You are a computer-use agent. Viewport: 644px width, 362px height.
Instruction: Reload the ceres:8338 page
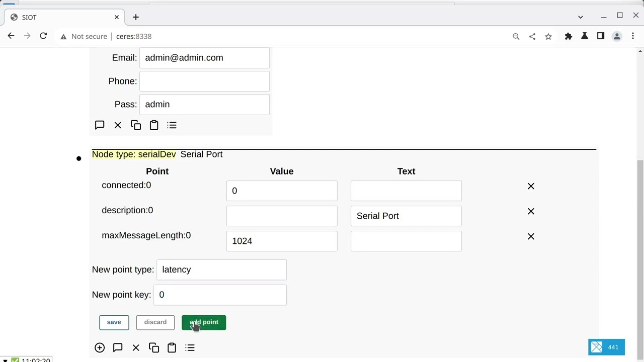pyautogui.click(x=43, y=36)
